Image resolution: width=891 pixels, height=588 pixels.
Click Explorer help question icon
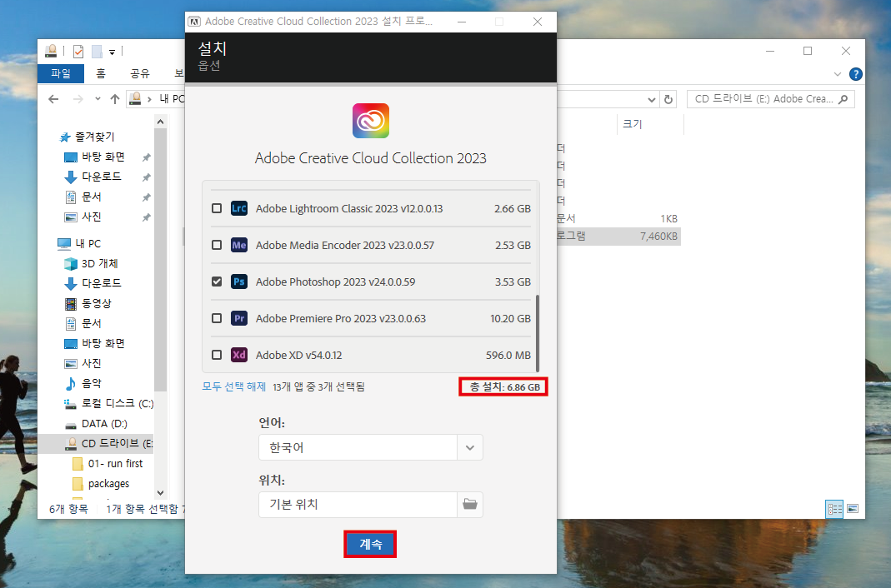pyautogui.click(x=855, y=74)
